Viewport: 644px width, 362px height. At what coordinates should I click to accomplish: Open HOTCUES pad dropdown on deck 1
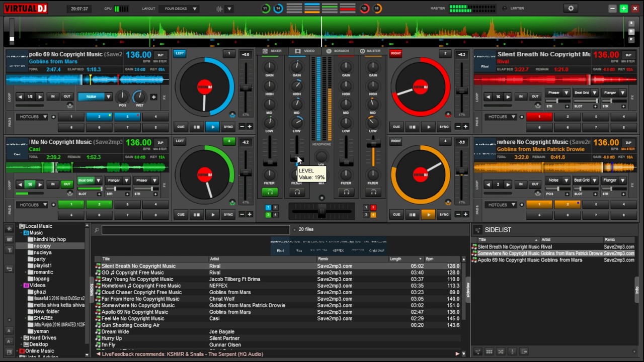point(32,117)
